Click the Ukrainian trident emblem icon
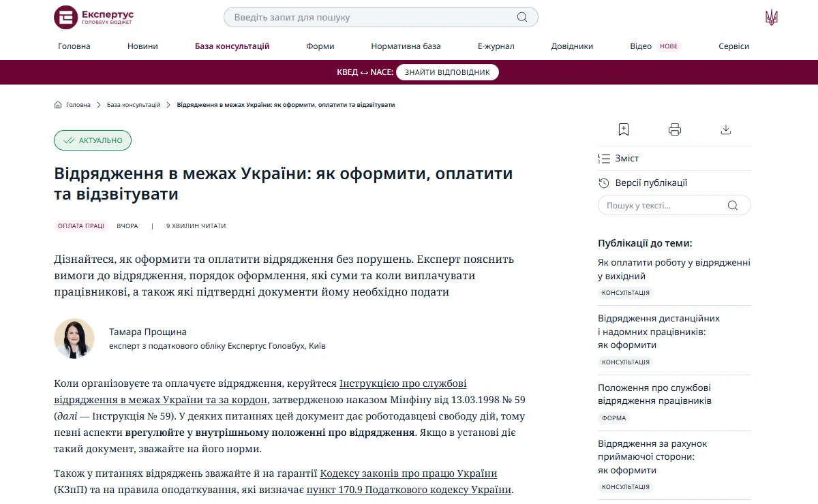Image resolution: width=818 pixels, height=504 pixels. click(x=772, y=17)
